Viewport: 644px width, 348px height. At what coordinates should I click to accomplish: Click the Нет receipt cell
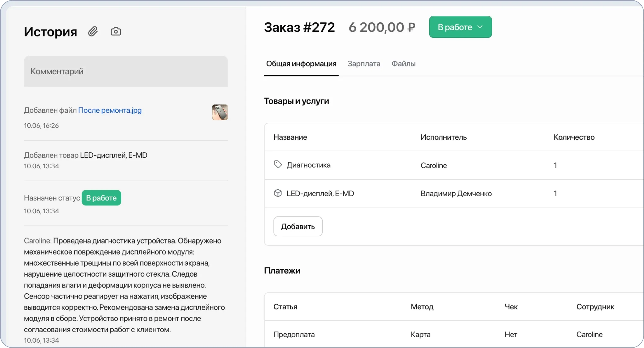(511, 334)
